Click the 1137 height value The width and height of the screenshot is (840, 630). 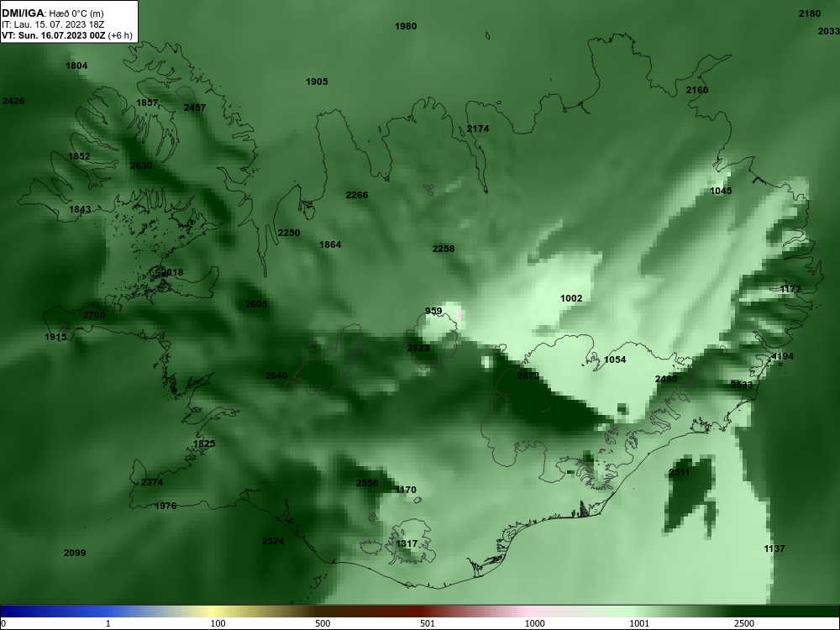774,549
